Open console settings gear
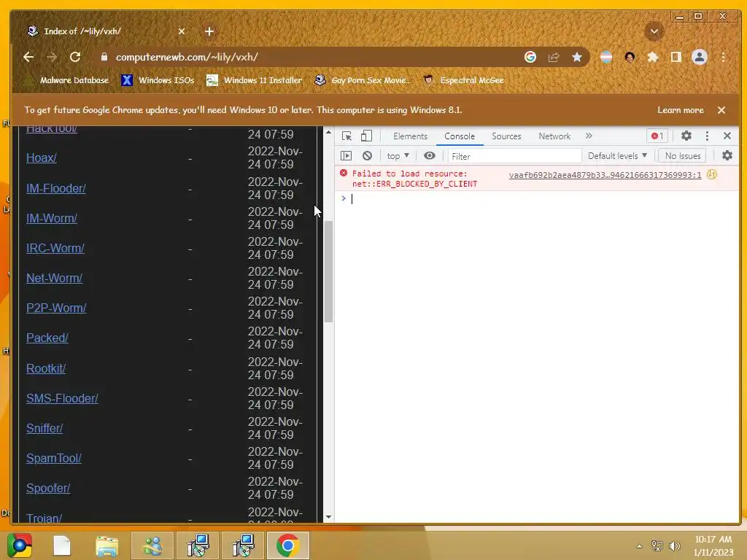This screenshot has width=747, height=560. [x=727, y=156]
